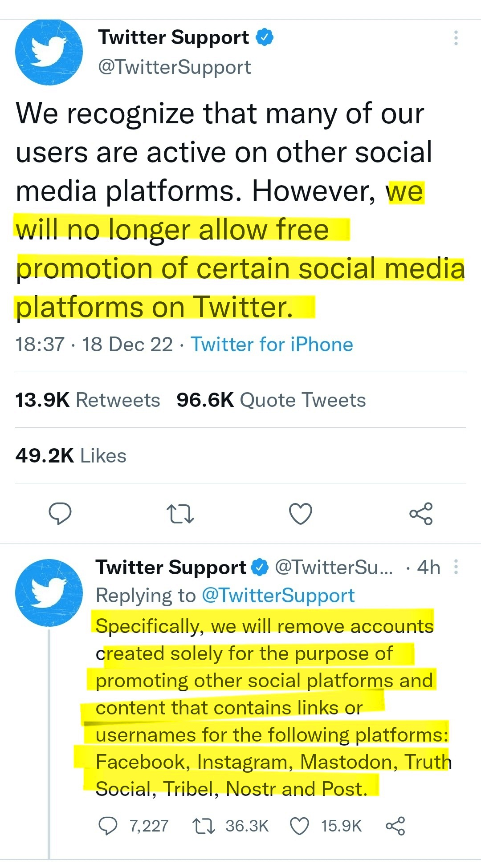View the 49.2K Likes list
This screenshot has height=868, width=481.
pos(71,456)
